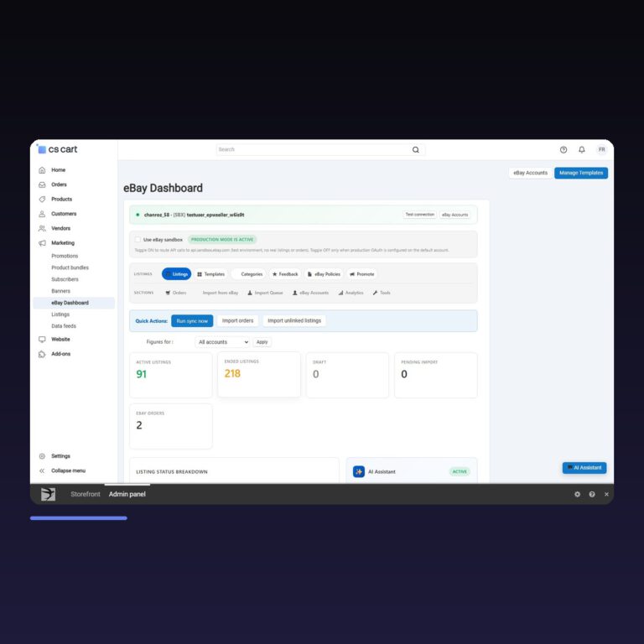644x644 pixels.
Task: Switch to Admin panel tab
Action: click(127, 494)
